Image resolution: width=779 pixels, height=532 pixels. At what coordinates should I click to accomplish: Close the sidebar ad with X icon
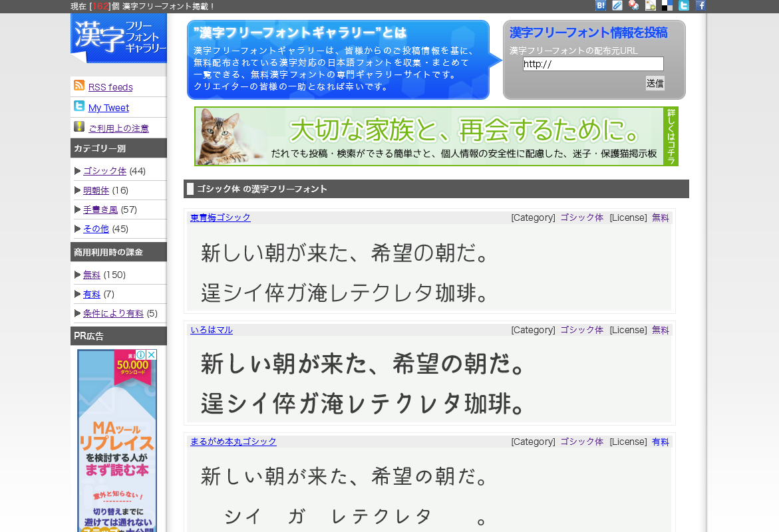(x=151, y=355)
